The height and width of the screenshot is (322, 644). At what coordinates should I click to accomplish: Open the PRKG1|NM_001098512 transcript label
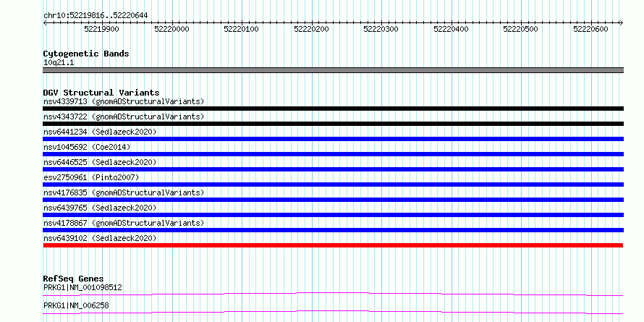tap(82, 287)
